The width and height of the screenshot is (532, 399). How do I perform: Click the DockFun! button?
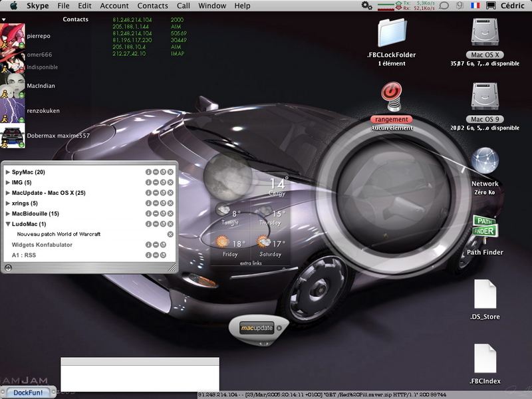[x=28, y=392]
